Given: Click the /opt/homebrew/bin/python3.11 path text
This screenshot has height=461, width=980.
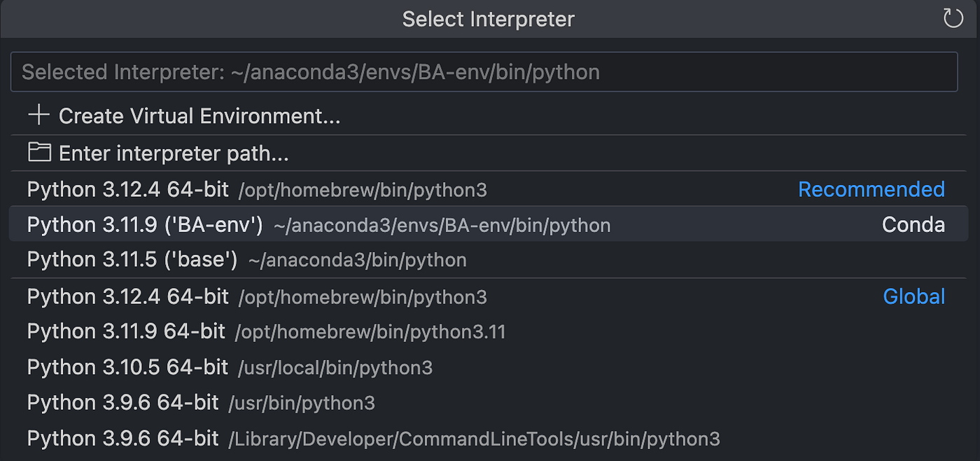Looking at the screenshot, I should [x=370, y=332].
